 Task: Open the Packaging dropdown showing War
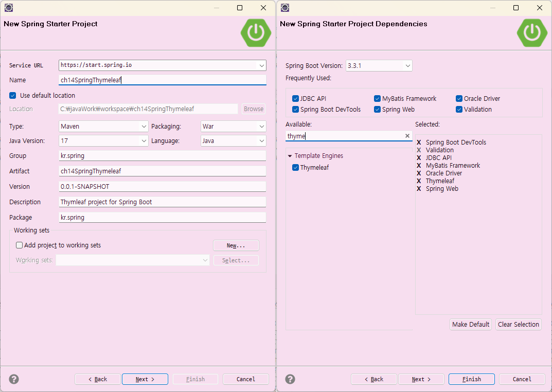pyautogui.click(x=261, y=127)
